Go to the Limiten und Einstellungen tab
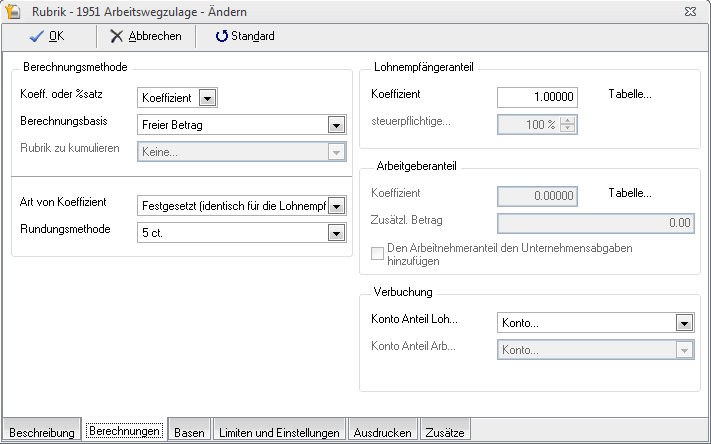 [x=279, y=433]
